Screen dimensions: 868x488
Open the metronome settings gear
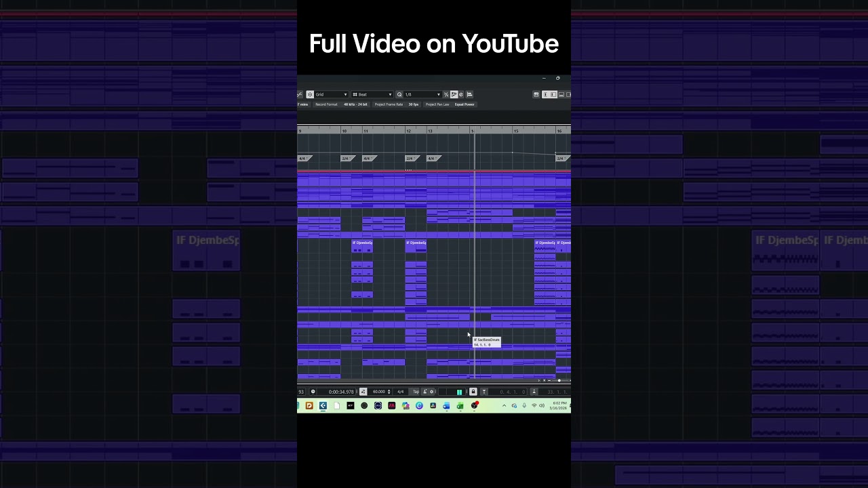point(431,392)
